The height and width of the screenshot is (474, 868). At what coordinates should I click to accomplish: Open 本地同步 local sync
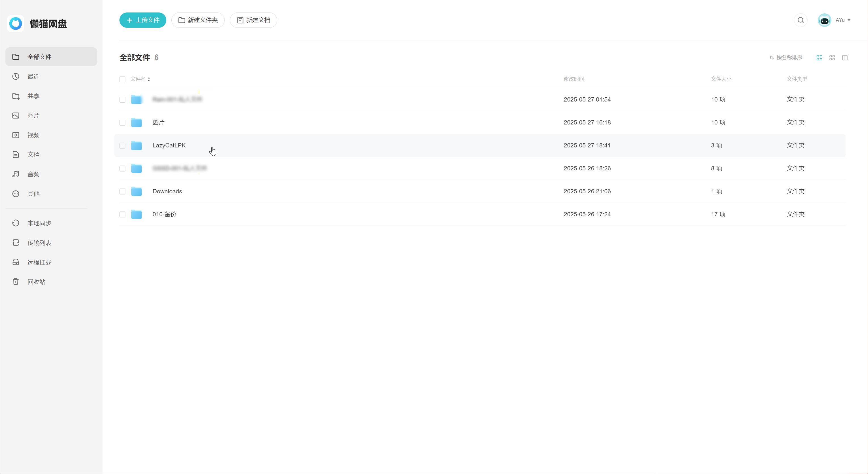point(39,223)
